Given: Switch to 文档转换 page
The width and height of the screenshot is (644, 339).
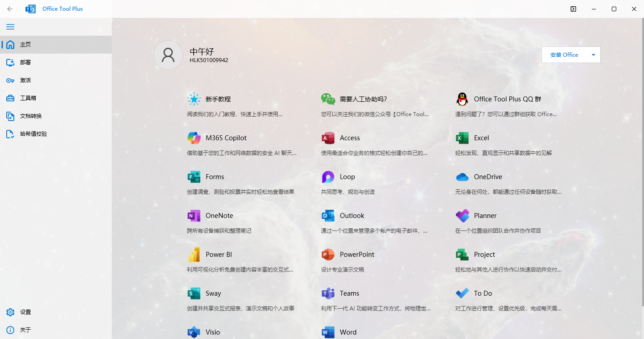Looking at the screenshot, I should [56, 116].
